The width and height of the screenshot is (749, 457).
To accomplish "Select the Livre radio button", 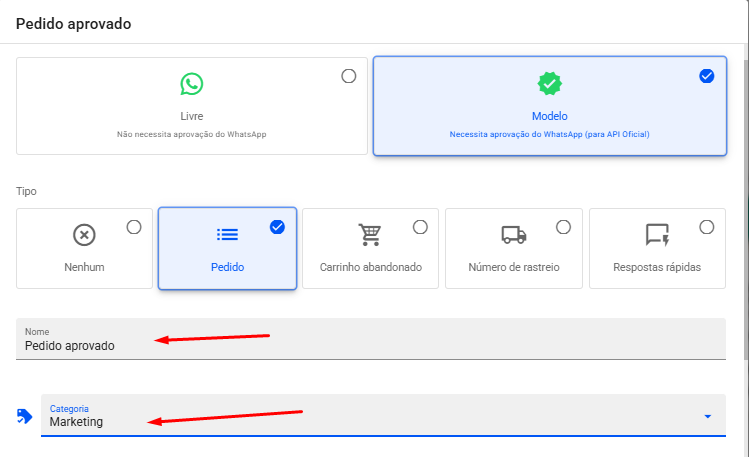I will 348,76.
